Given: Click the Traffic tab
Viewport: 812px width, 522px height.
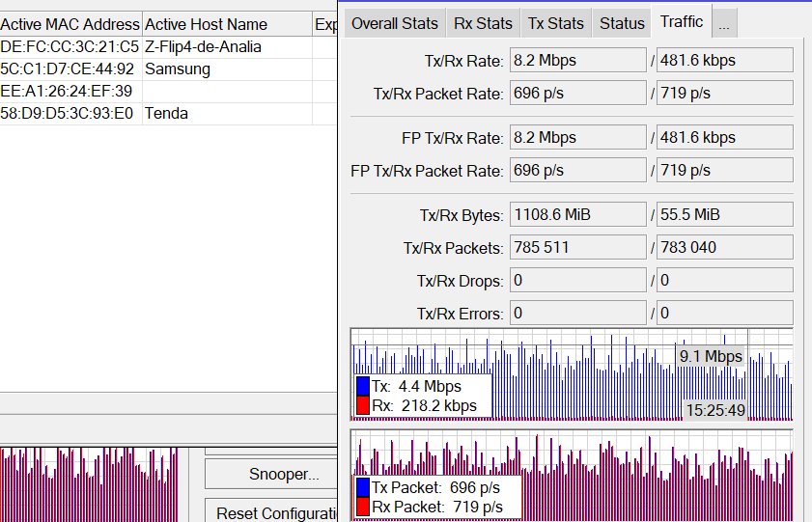Looking at the screenshot, I should 683,21.
